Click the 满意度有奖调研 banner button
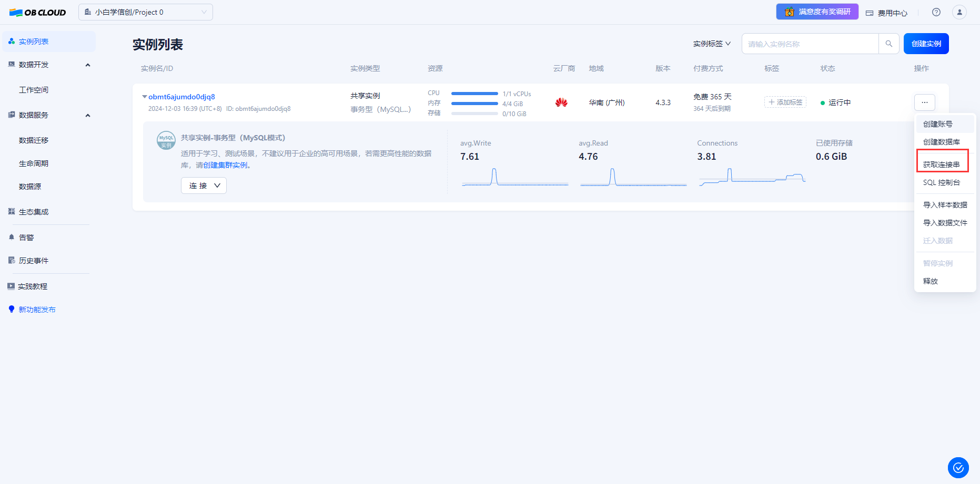This screenshot has height=484, width=980. click(817, 12)
